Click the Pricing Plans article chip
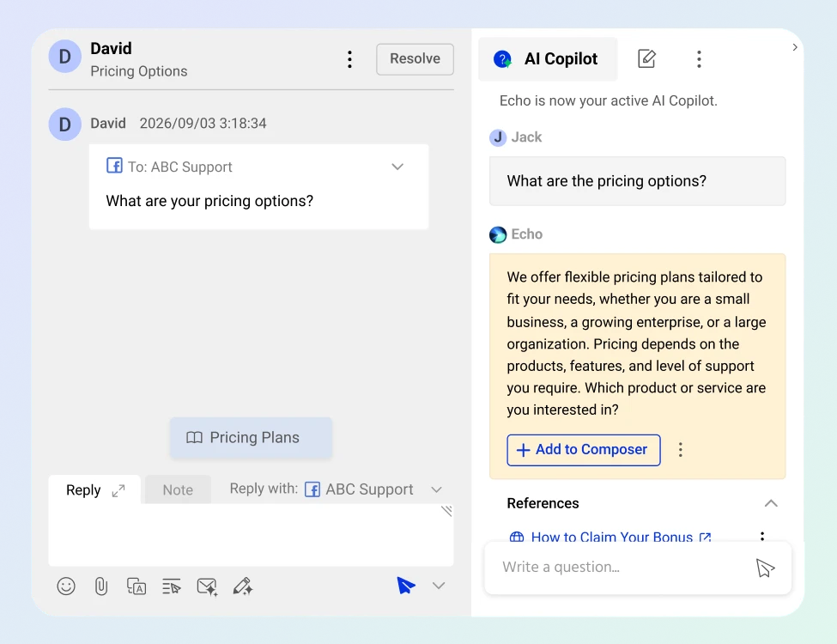Image resolution: width=837 pixels, height=644 pixels. point(251,438)
